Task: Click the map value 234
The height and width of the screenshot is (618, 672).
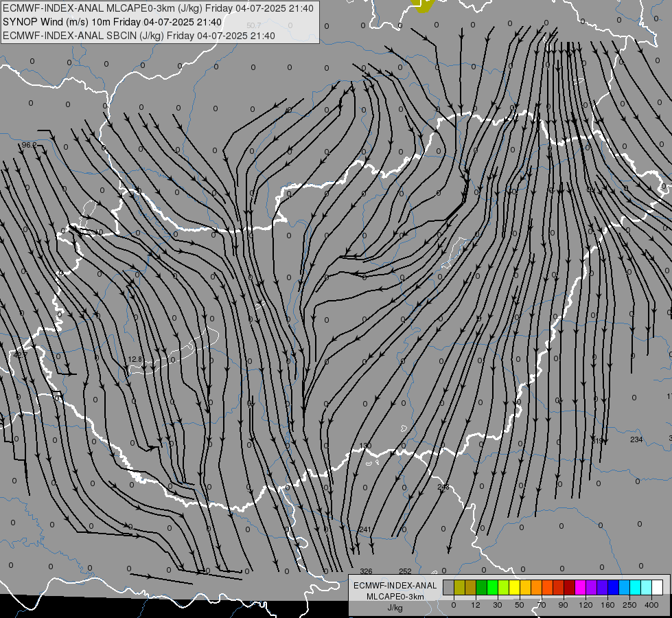Action: 636,439
